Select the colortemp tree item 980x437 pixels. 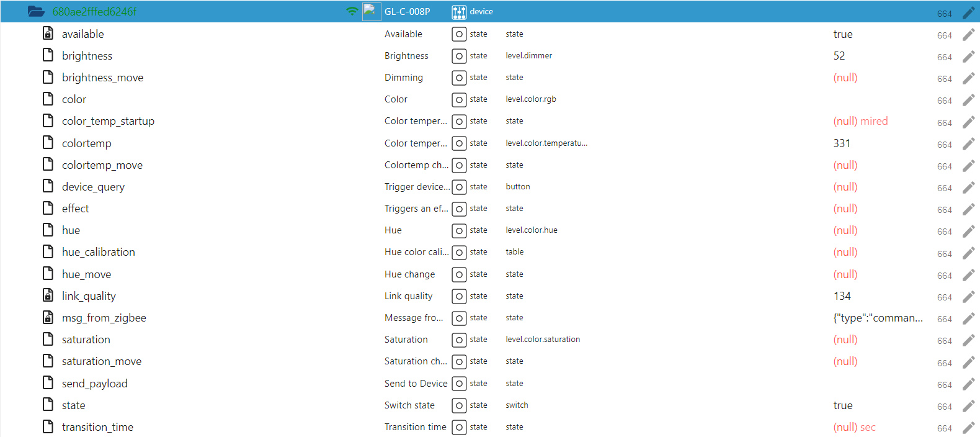87,143
